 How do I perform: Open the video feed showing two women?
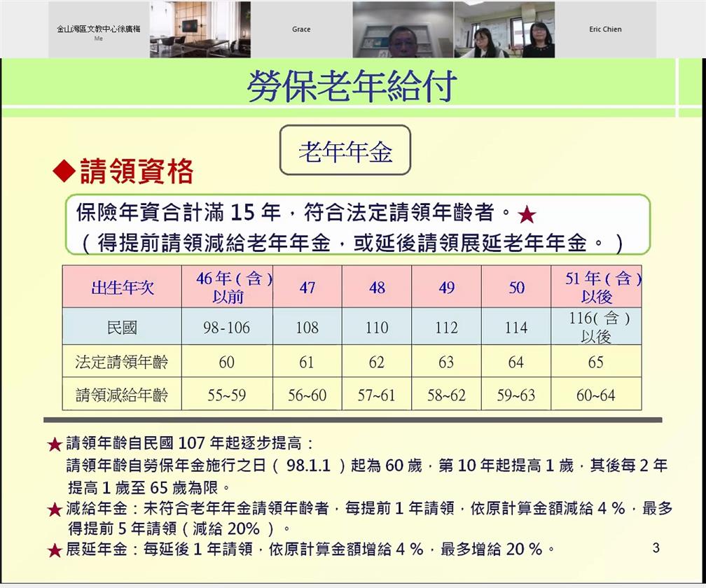pyautogui.click(x=504, y=29)
